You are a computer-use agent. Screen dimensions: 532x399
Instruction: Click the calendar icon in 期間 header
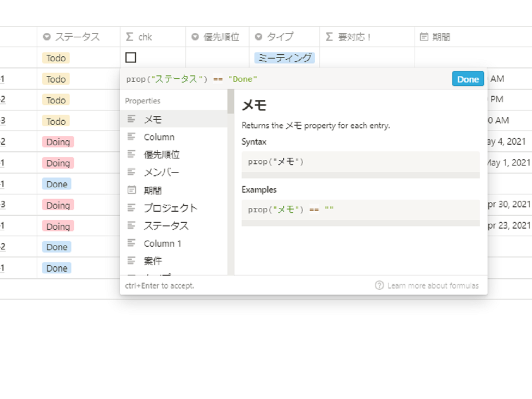[x=424, y=37]
